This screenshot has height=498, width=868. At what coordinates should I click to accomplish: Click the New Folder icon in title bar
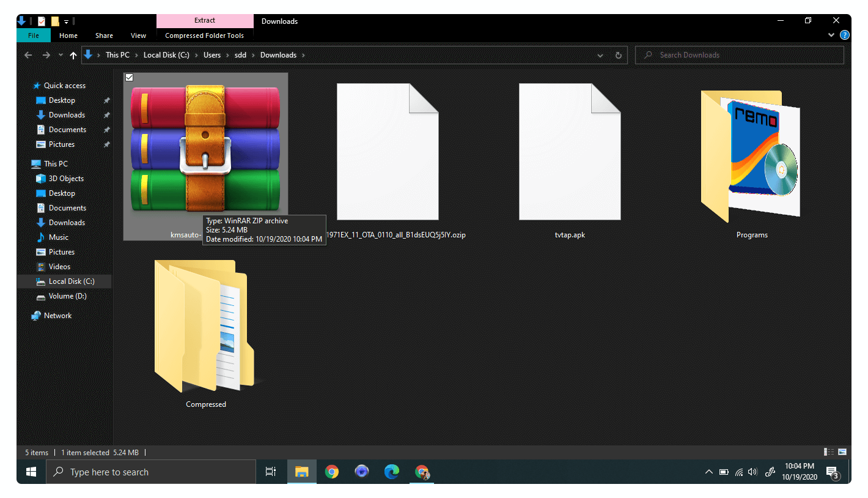click(x=55, y=21)
